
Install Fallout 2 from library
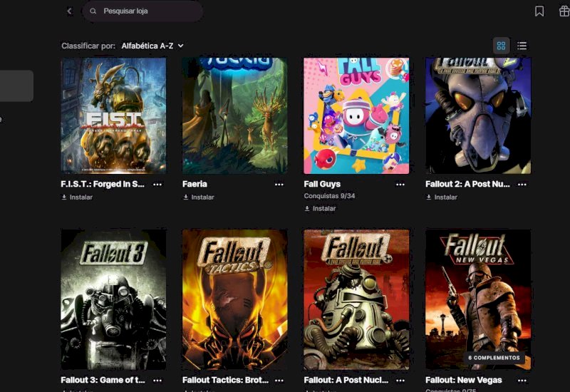pyautogui.click(x=442, y=197)
